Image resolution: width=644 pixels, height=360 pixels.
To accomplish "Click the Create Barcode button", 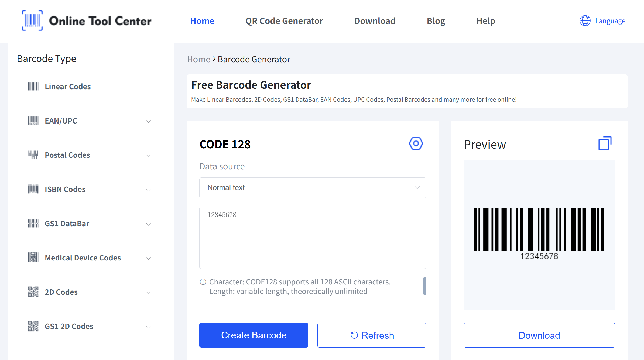I will pyautogui.click(x=254, y=335).
